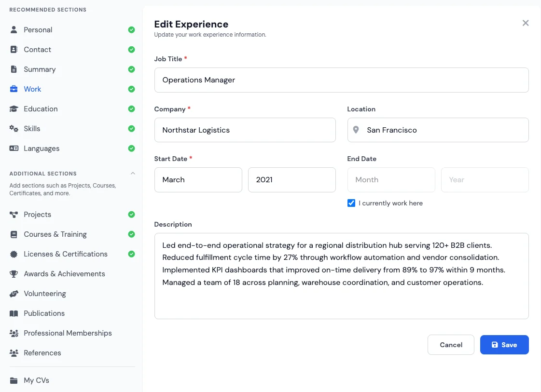Screen dimensions: 541x392
Task: Open the Languages section
Action: click(x=72, y=148)
